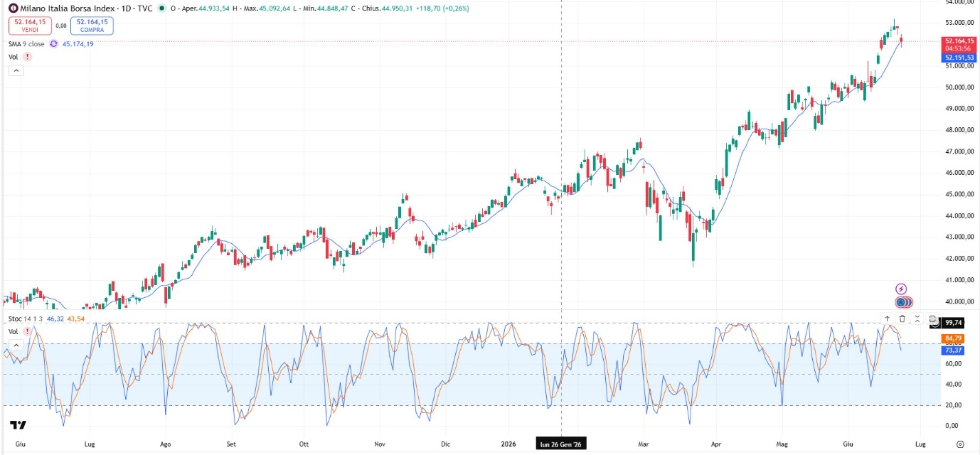Click the 'lun 26 Gen '26' date marker

click(x=562, y=444)
